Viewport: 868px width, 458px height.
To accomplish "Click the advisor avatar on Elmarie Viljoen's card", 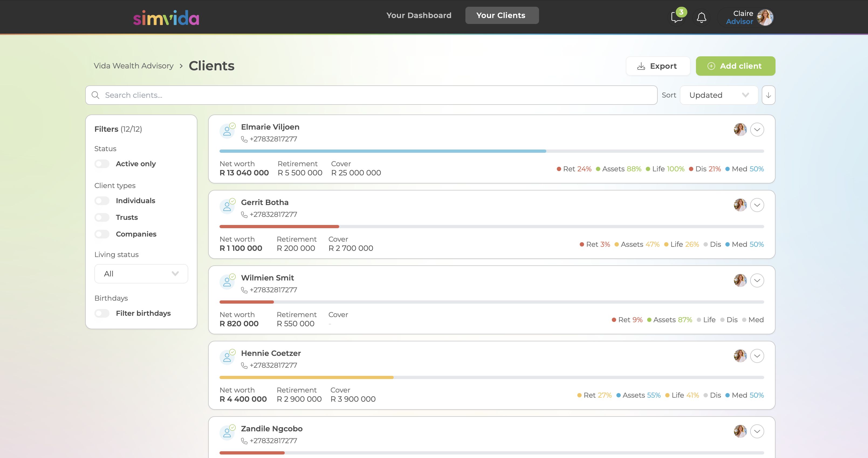I will (x=740, y=130).
